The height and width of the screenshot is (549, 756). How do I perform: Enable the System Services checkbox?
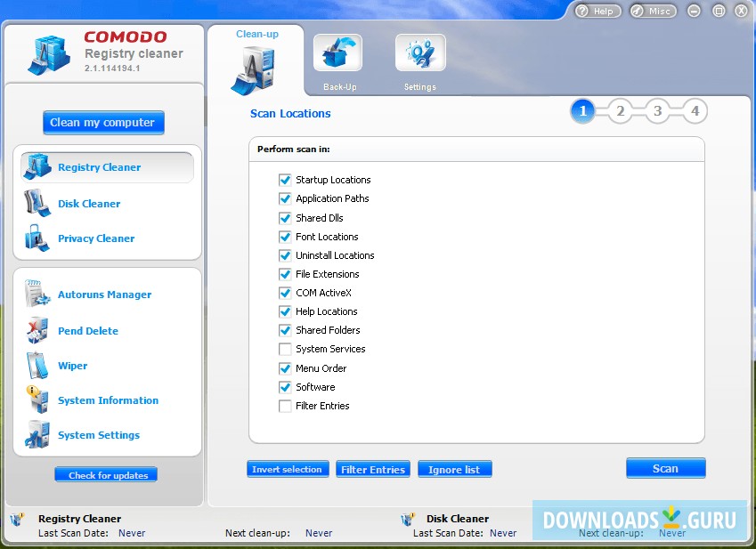pos(285,349)
